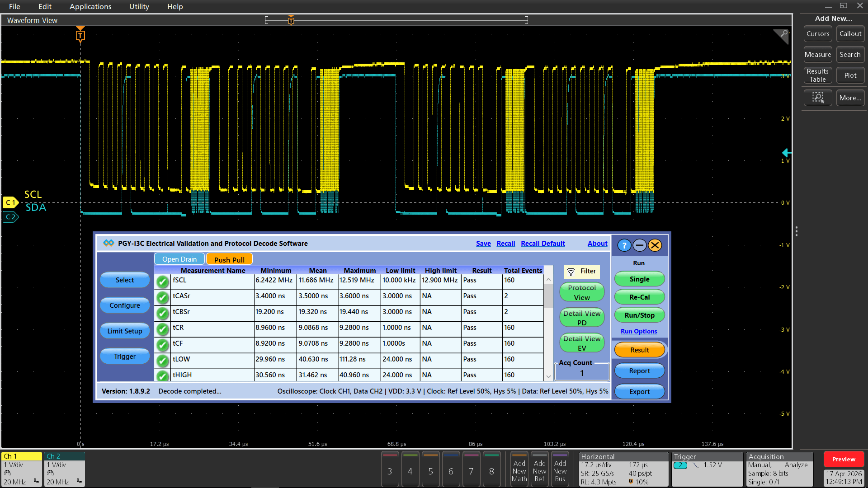Image resolution: width=868 pixels, height=488 pixels.
Task: Open the Horizontal settings badge
Action: [x=623, y=469]
